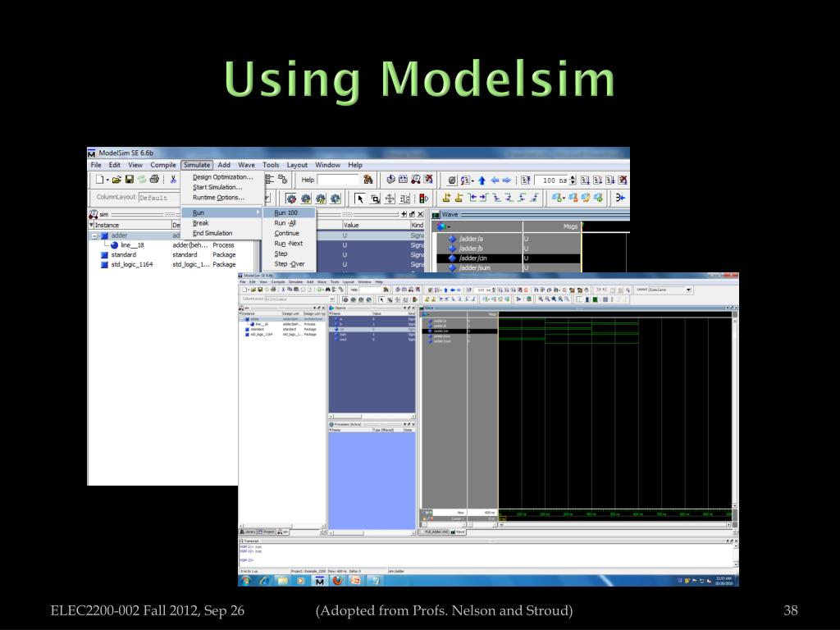
Task: Select the pan four-arrow mode tool
Action: (x=390, y=199)
